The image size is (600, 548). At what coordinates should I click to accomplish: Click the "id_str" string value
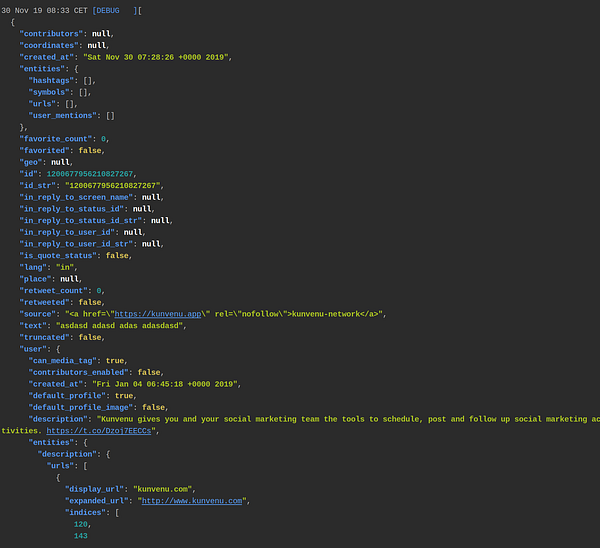(114, 186)
